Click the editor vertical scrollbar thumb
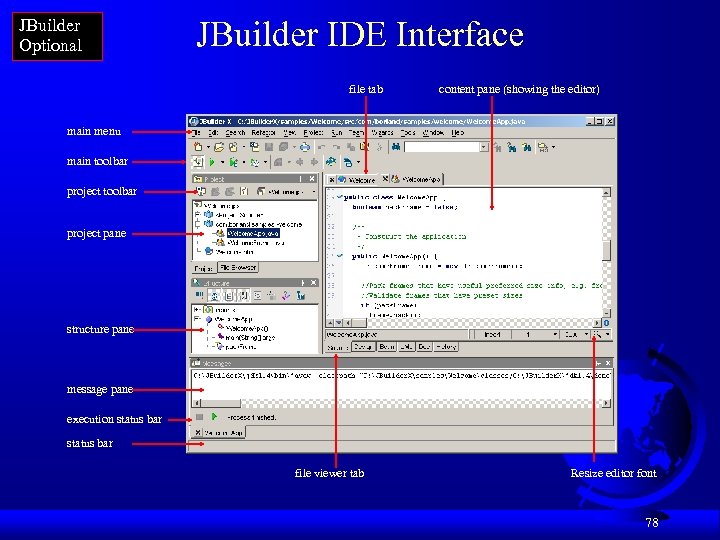The height and width of the screenshot is (540, 720). [607, 250]
